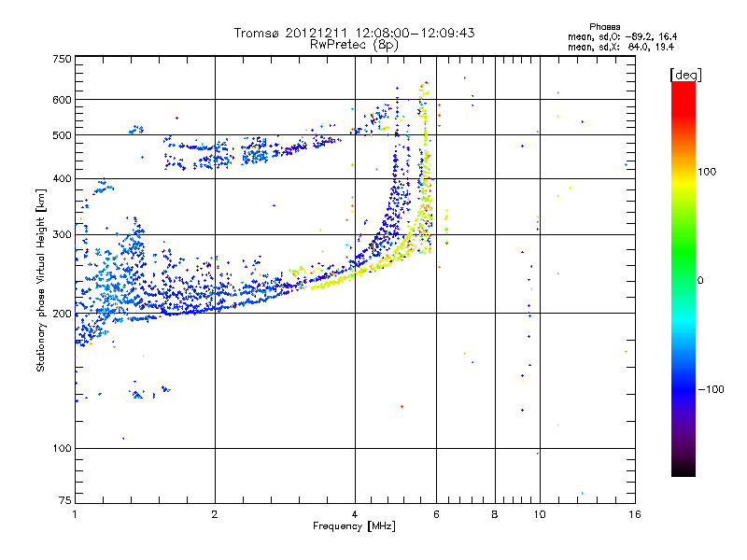Click the 'RwPretec (8p)' subtitle

pyautogui.click(x=354, y=45)
